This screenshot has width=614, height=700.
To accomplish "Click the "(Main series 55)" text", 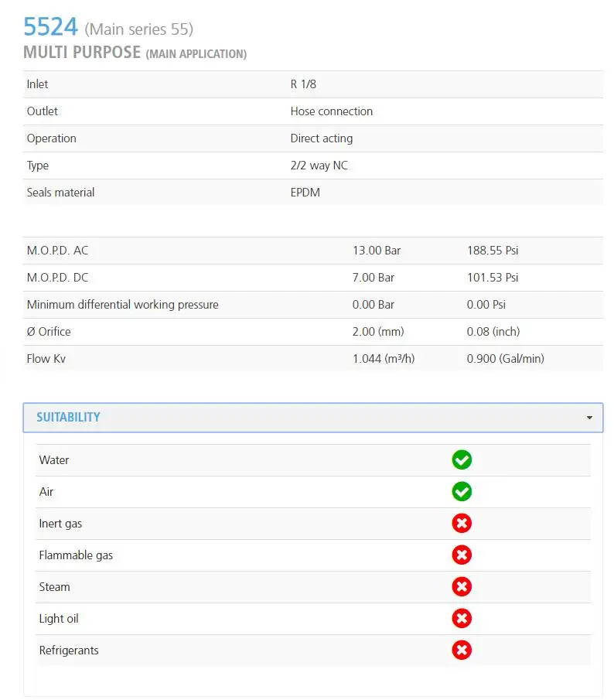I will [x=138, y=29].
